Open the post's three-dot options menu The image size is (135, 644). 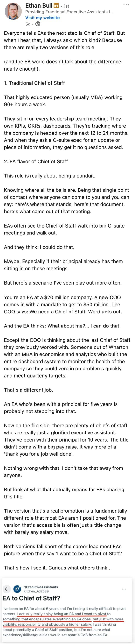pos(126,5)
